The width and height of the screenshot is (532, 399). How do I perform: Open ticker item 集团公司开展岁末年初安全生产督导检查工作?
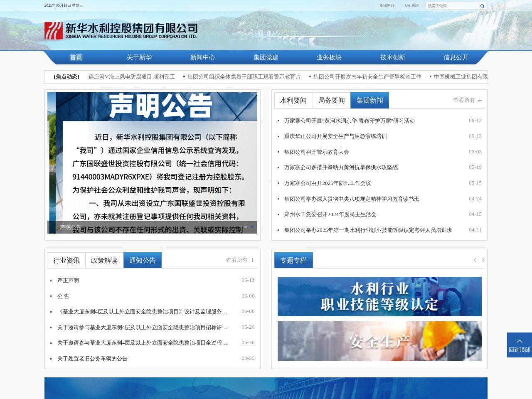[x=367, y=77]
